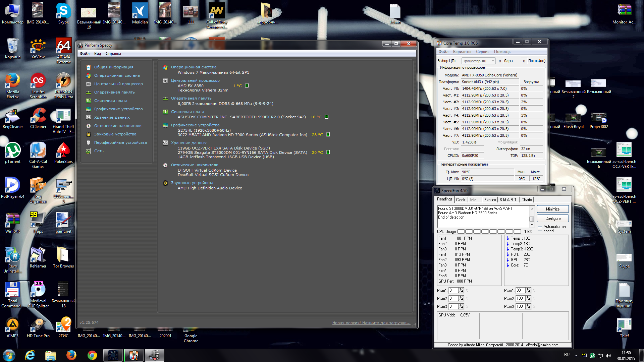Image resolution: width=644 pixels, height=362 pixels.
Task: Open the volume tray icon
Action: click(x=608, y=355)
